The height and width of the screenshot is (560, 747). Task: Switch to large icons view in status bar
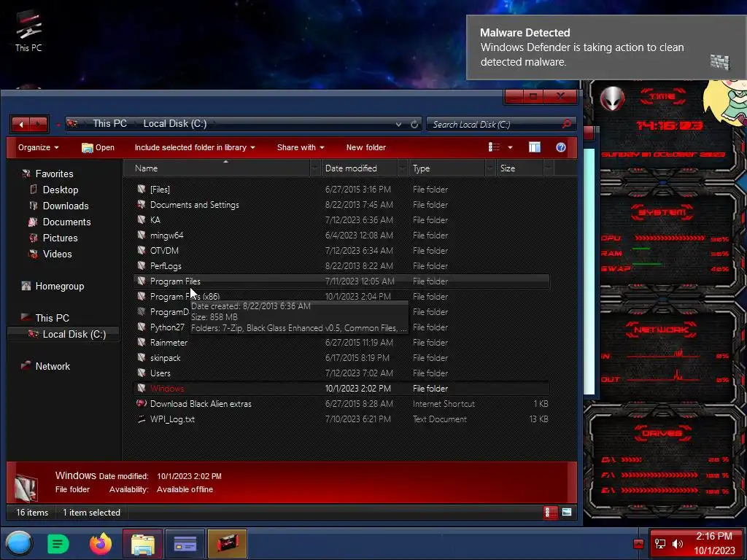click(x=566, y=513)
